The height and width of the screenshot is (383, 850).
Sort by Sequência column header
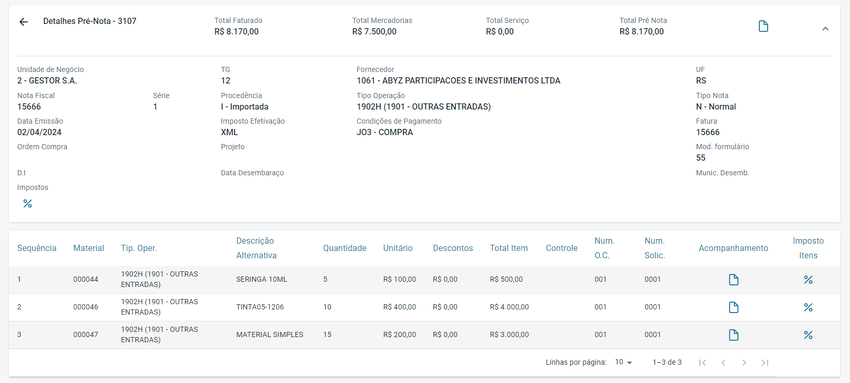click(37, 248)
